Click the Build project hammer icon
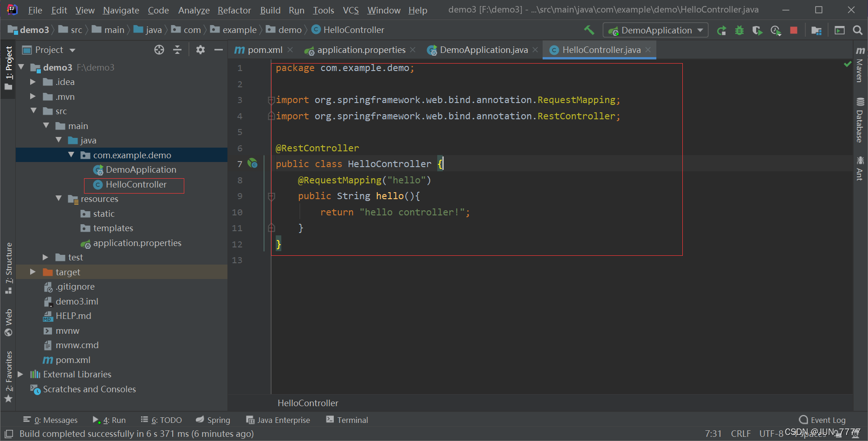 589,30
